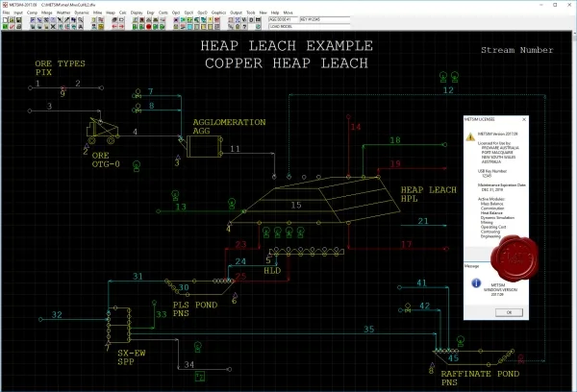Click the vertical scrollbar on right edge

coord(574,209)
